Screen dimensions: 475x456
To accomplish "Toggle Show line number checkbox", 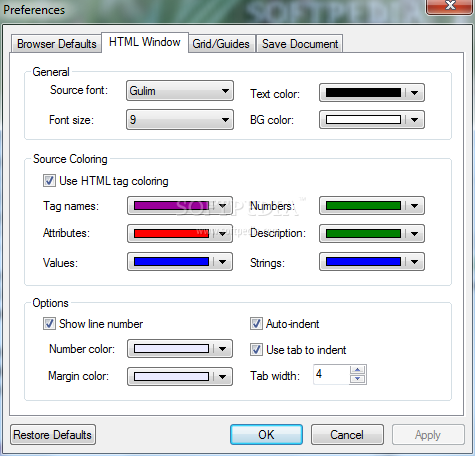I will pos(49,324).
